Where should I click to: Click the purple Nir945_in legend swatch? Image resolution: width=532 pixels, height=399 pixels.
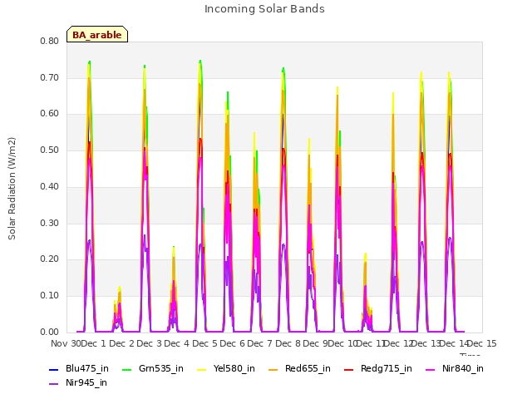tap(54, 384)
